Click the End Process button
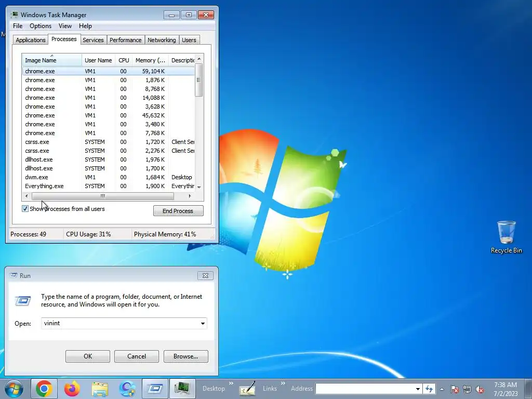This screenshot has width=532, height=399. [x=178, y=211]
